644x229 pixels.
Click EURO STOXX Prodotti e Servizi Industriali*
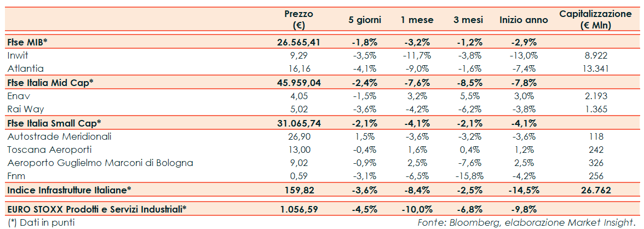point(97,208)
